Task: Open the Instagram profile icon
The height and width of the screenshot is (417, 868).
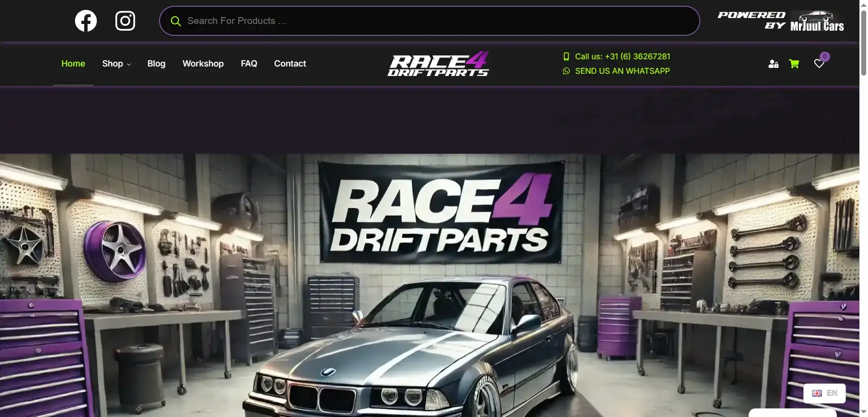Action: pyautogui.click(x=125, y=21)
